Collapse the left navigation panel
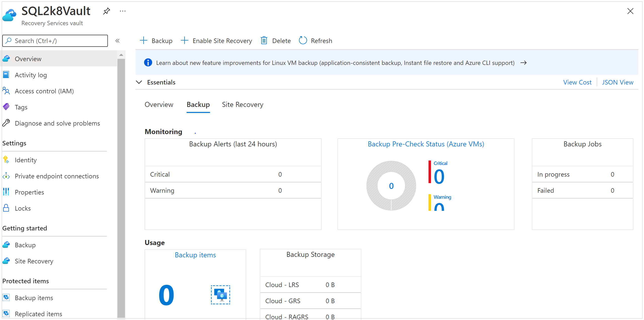The height and width of the screenshot is (320, 644). (x=117, y=41)
